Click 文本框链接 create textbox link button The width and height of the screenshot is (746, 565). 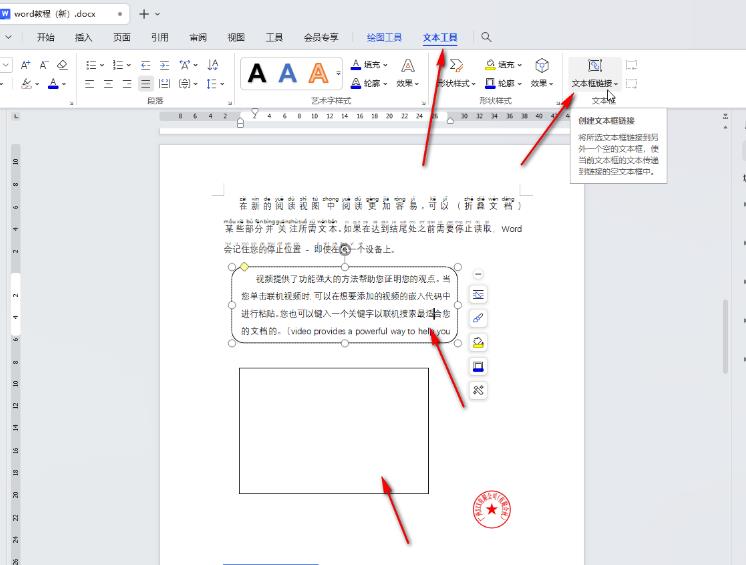click(x=595, y=74)
